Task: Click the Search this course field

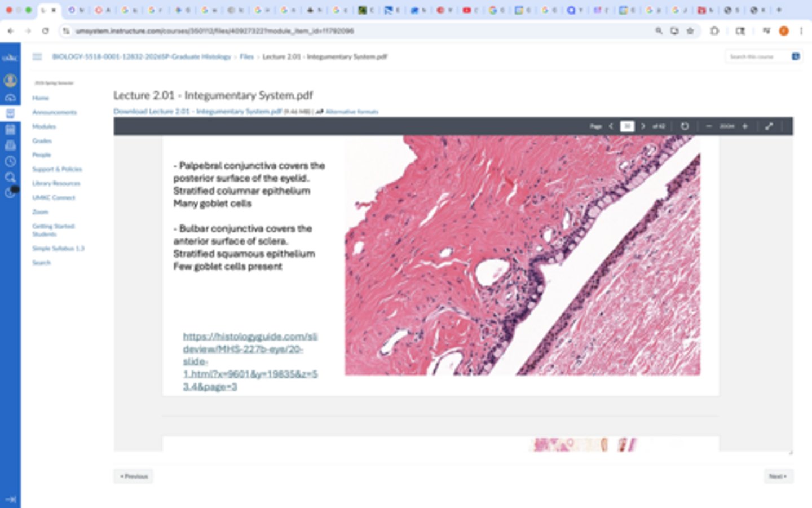Action: 757,56
